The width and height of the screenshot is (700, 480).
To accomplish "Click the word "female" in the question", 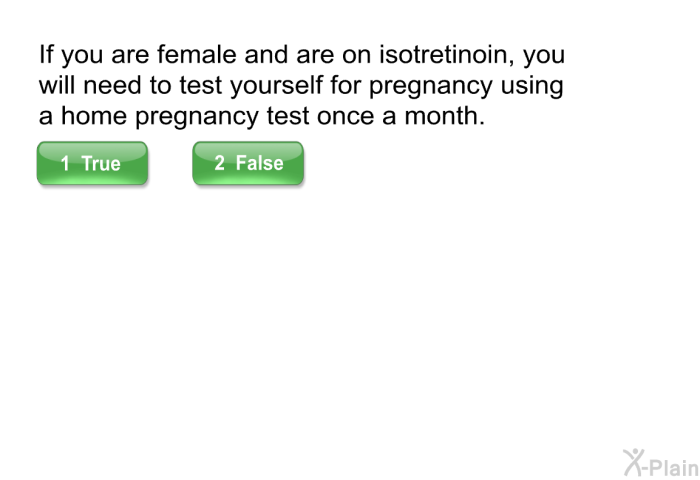I will [196, 54].
